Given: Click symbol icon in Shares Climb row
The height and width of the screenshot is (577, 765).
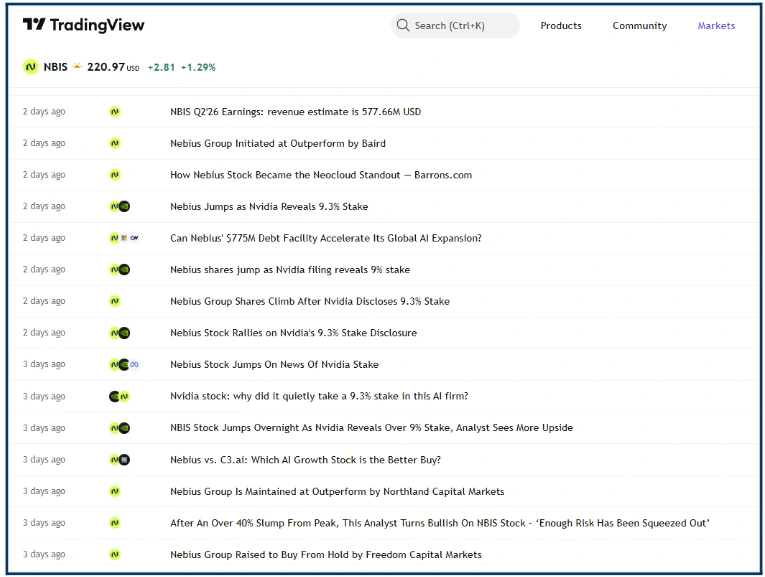Looking at the screenshot, I should 115,301.
